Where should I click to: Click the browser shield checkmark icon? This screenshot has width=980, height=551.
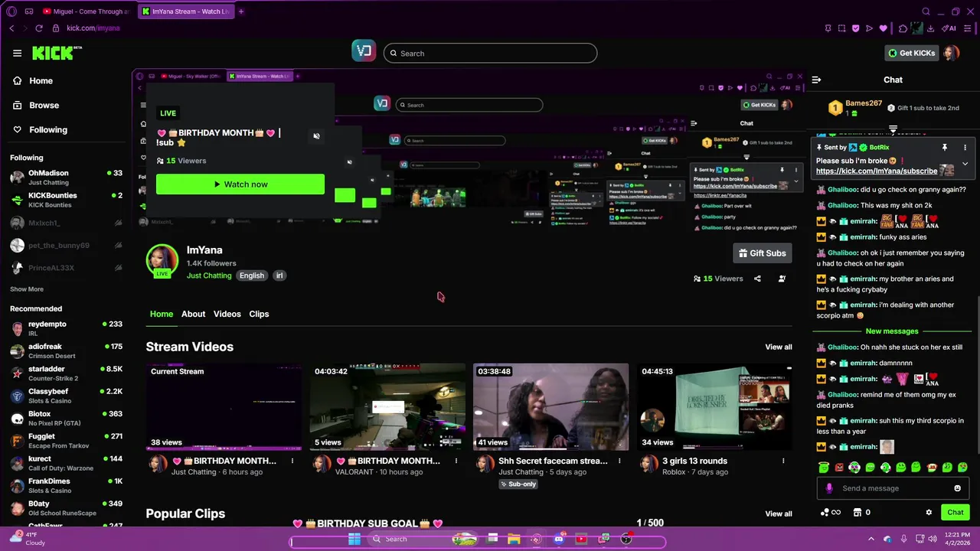855,28
